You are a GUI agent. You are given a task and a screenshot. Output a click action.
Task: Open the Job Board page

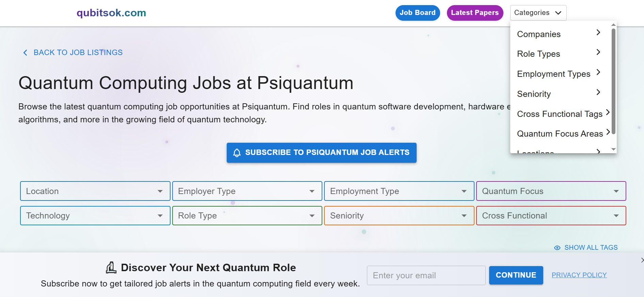pyautogui.click(x=418, y=13)
